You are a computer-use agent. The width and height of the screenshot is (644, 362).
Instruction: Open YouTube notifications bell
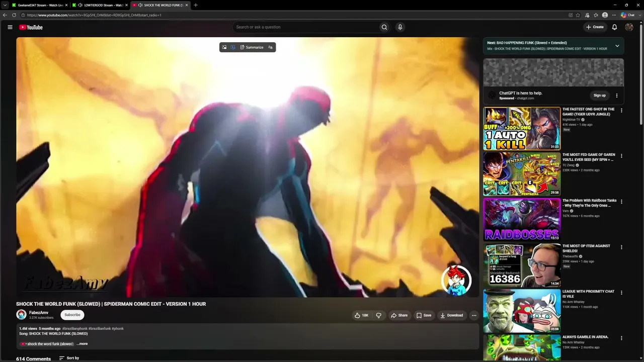coord(614,27)
